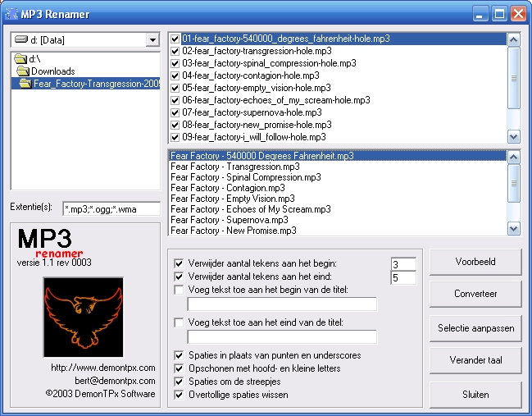Click the http://www.demontpx.com website text
The image size is (532, 416).
coord(103,368)
